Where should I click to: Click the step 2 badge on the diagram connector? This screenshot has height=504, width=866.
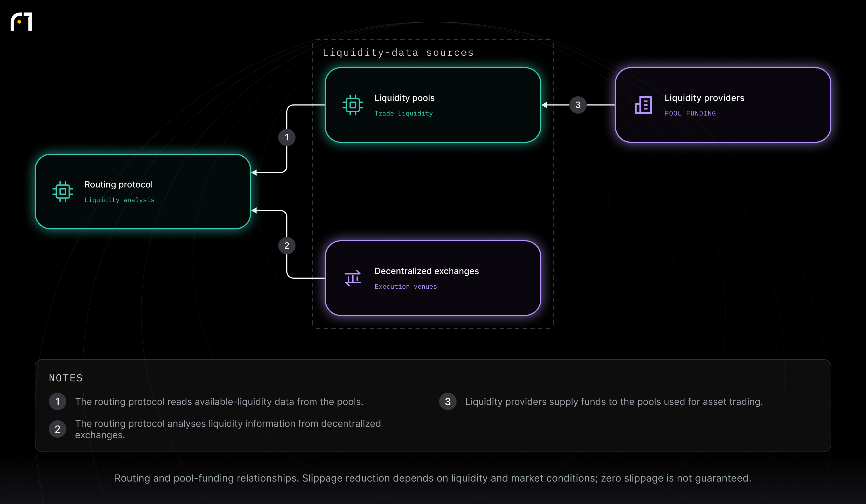coord(287,246)
